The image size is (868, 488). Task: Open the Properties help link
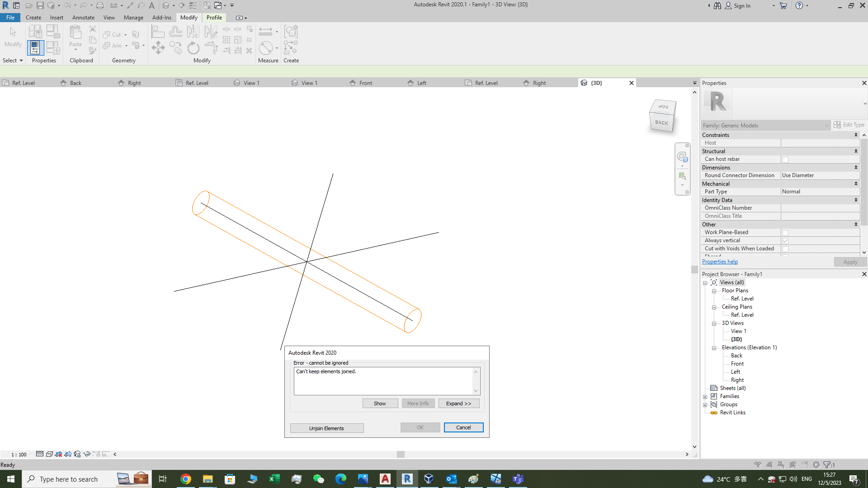(720, 262)
